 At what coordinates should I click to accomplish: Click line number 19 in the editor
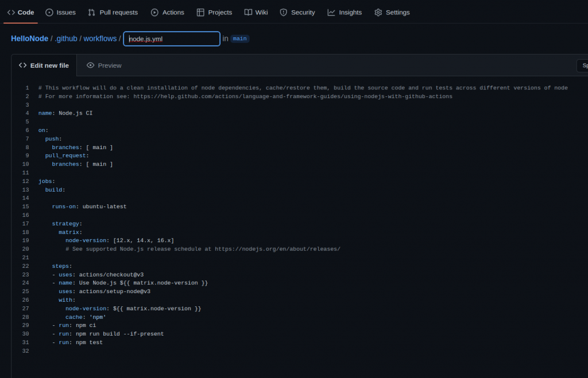pyautogui.click(x=25, y=240)
